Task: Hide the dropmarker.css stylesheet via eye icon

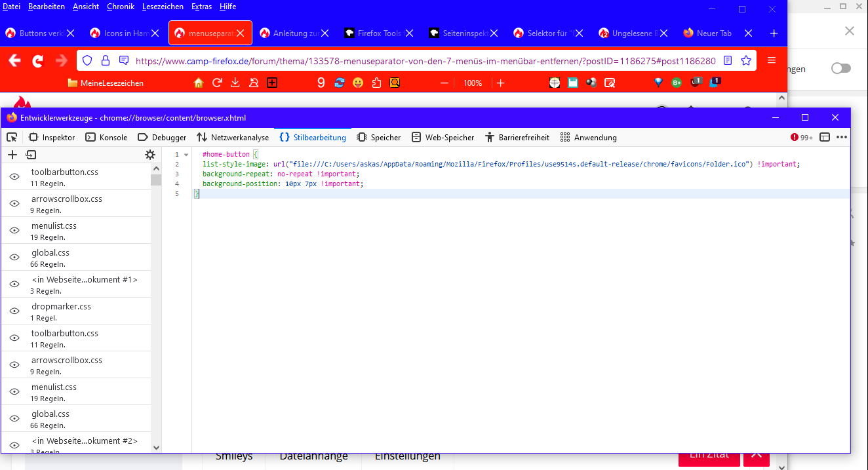Action: click(x=14, y=311)
